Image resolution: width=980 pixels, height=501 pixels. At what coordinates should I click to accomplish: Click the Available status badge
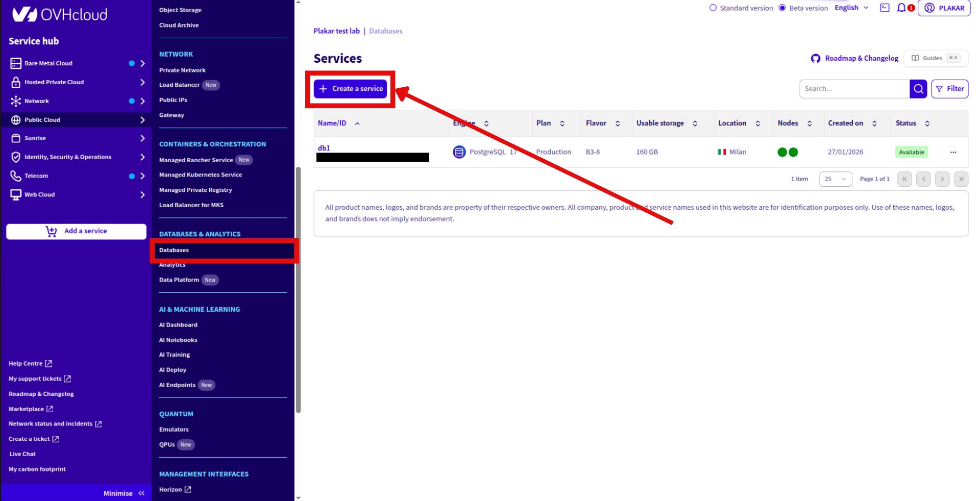[x=912, y=152]
